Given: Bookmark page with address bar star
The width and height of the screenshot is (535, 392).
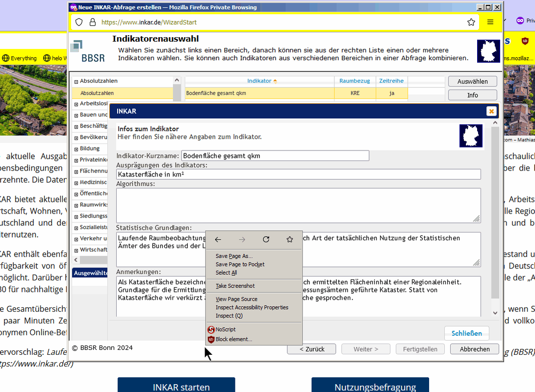Looking at the screenshot, I should click(x=471, y=22).
